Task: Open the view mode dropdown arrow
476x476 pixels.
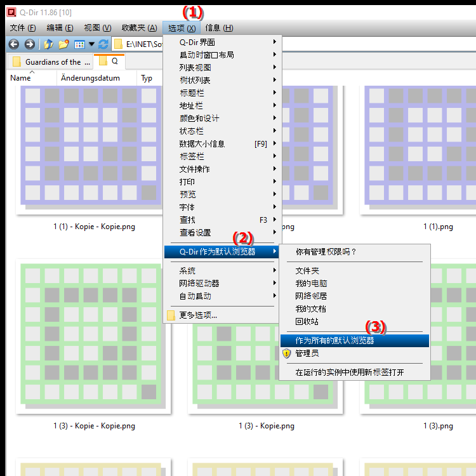Action: pos(91,44)
